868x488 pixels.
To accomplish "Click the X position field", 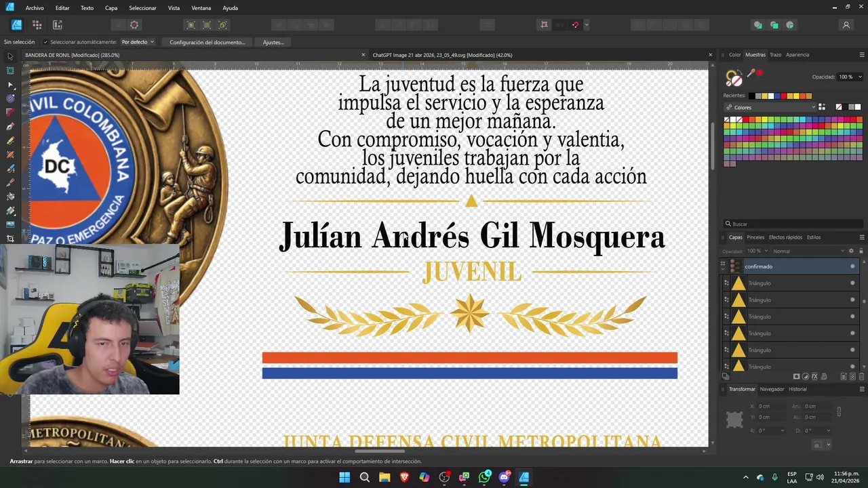I will click(771, 406).
